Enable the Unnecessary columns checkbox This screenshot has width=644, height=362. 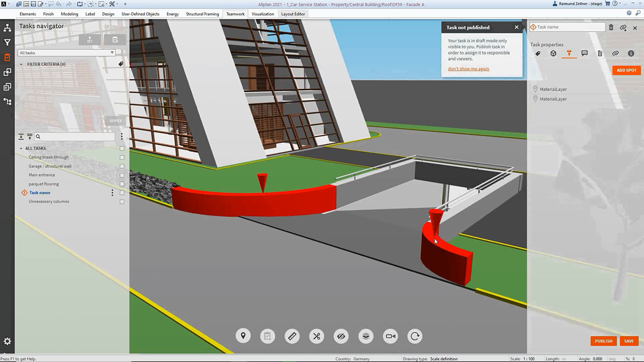(x=122, y=202)
